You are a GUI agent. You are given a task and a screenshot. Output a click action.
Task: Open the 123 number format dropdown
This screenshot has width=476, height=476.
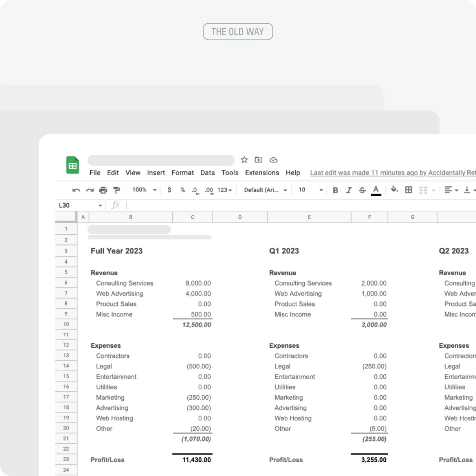point(225,190)
